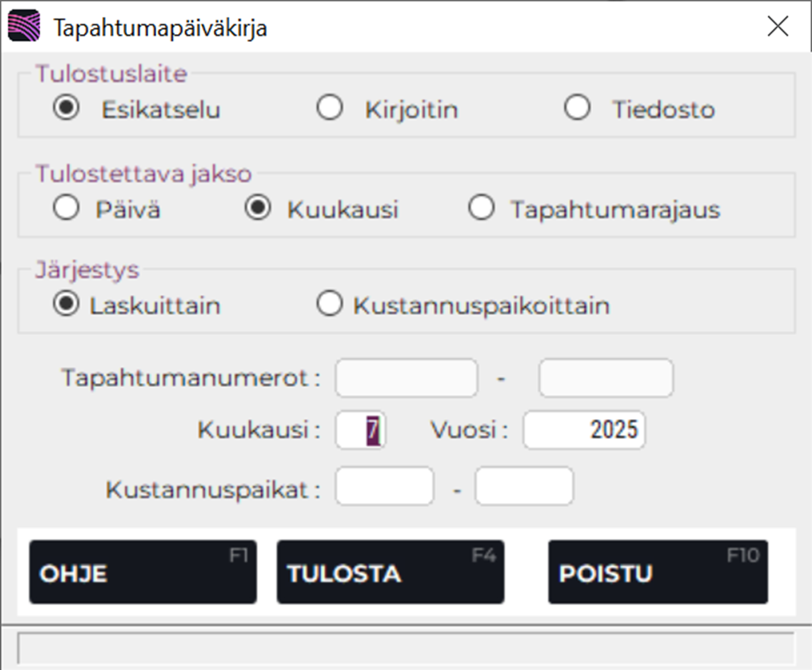Click the Vuosi year field showing 2025
812x670 pixels.
tap(585, 430)
